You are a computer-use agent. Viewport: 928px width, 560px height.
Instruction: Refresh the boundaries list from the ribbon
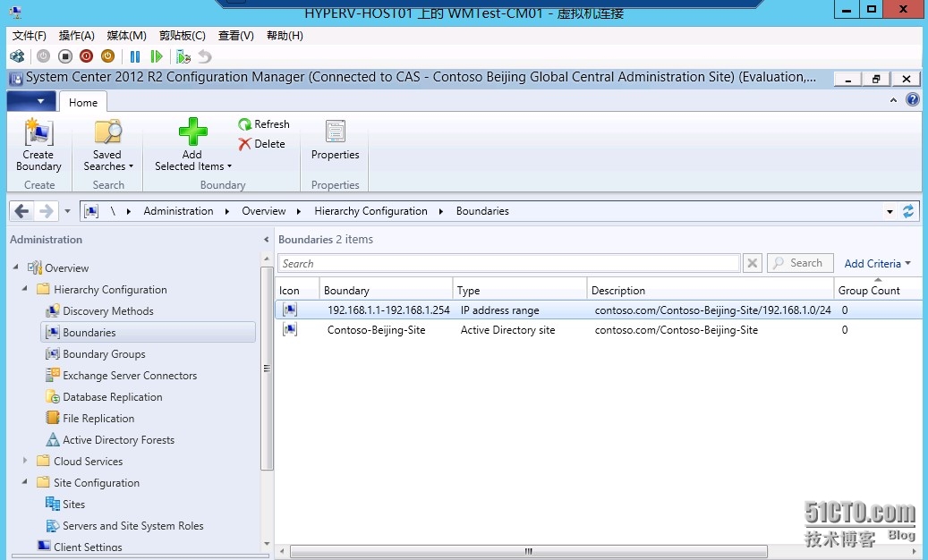tap(264, 124)
